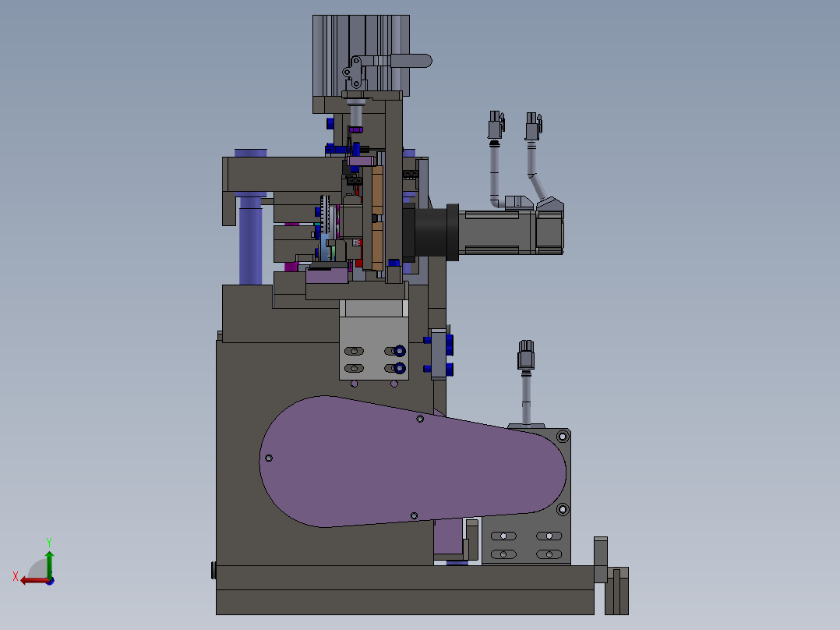
Task: Select the lower blue bolt in light gray bracket
Action: [x=400, y=368]
